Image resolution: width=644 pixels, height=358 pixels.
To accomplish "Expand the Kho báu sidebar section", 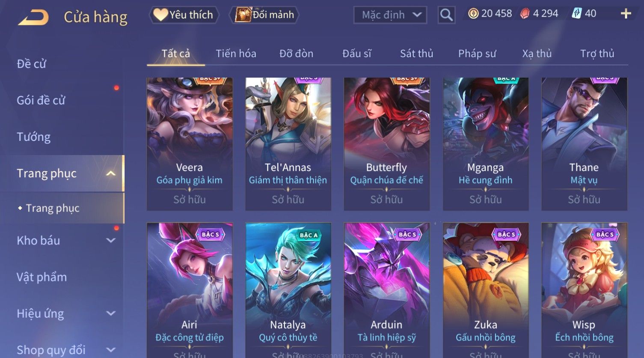I will pyautogui.click(x=111, y=241).
